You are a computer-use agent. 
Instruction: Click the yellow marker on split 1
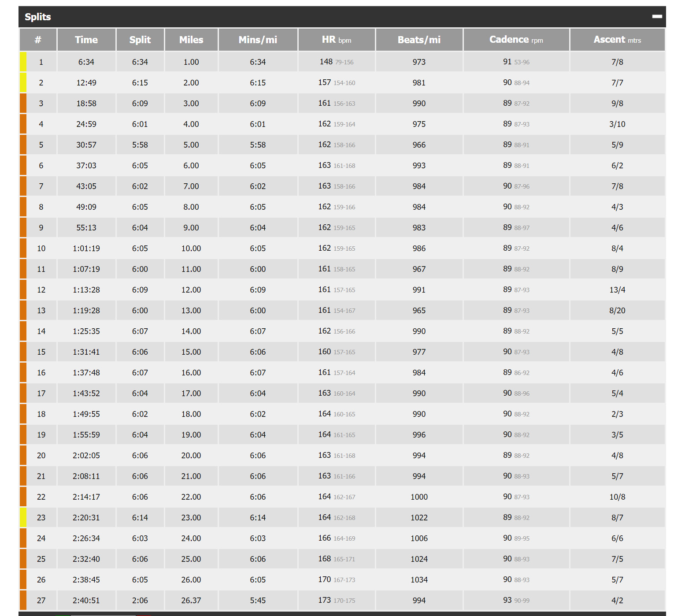pyautogui.click(x=23, y=62)
